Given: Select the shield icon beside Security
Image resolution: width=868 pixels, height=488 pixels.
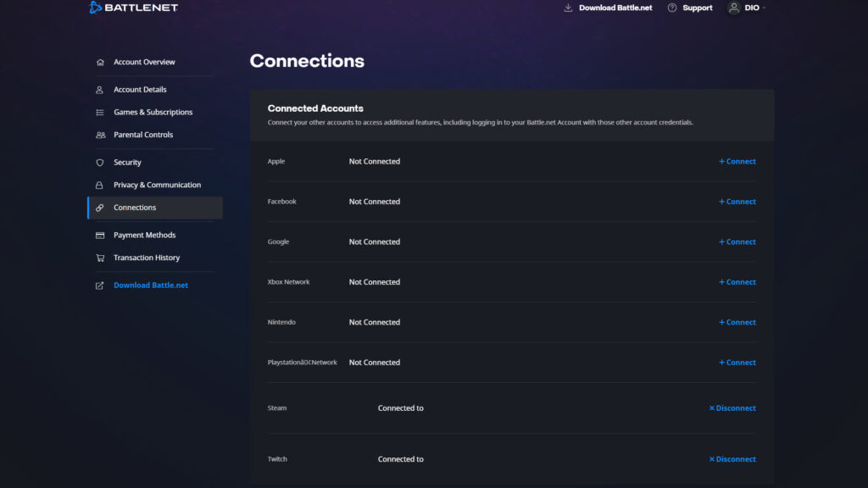Looking at the screenshot, I should pyautogui.click(x=99, y=162).
